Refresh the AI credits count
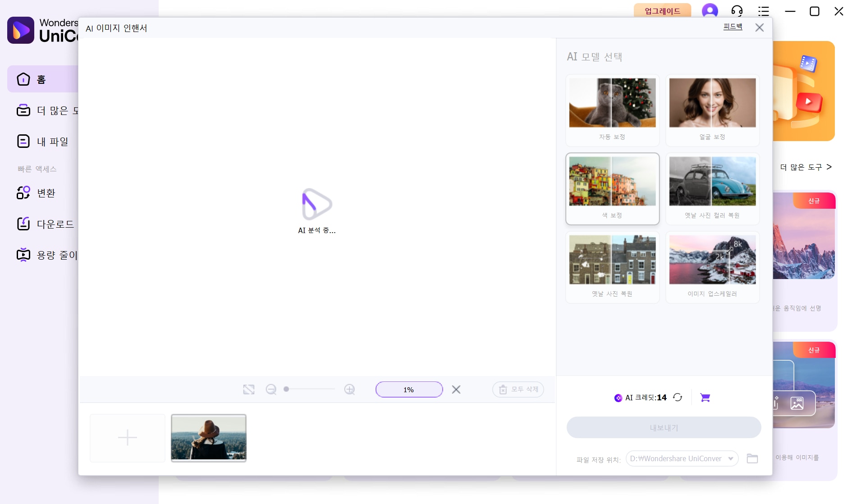 pos(678,397)
